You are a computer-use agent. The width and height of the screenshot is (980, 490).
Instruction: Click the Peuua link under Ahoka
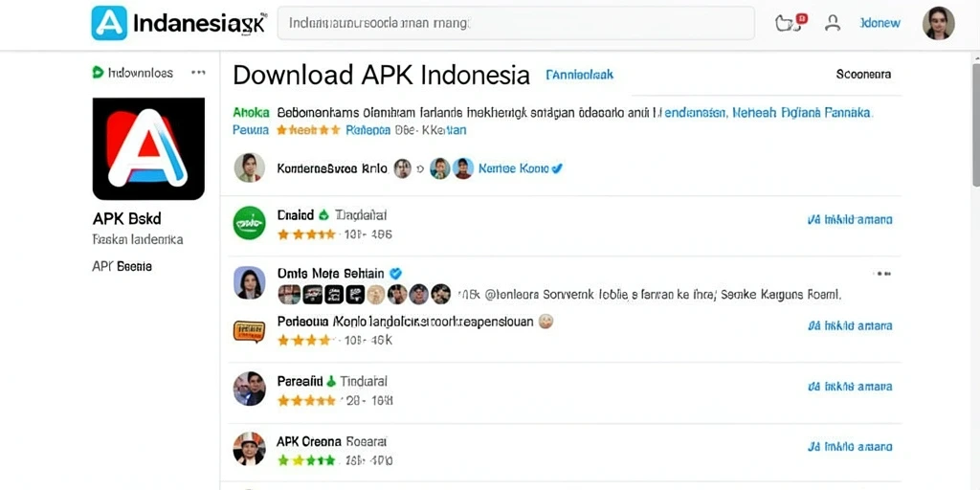251,130
